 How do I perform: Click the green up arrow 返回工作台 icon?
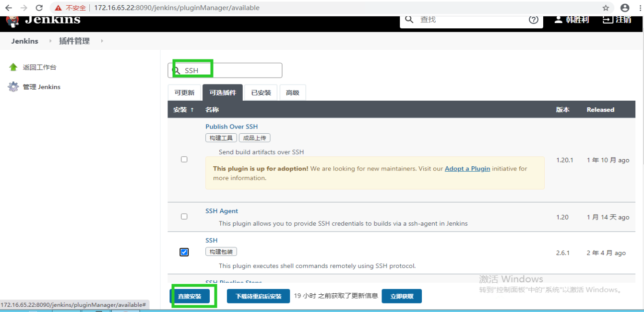13,67
